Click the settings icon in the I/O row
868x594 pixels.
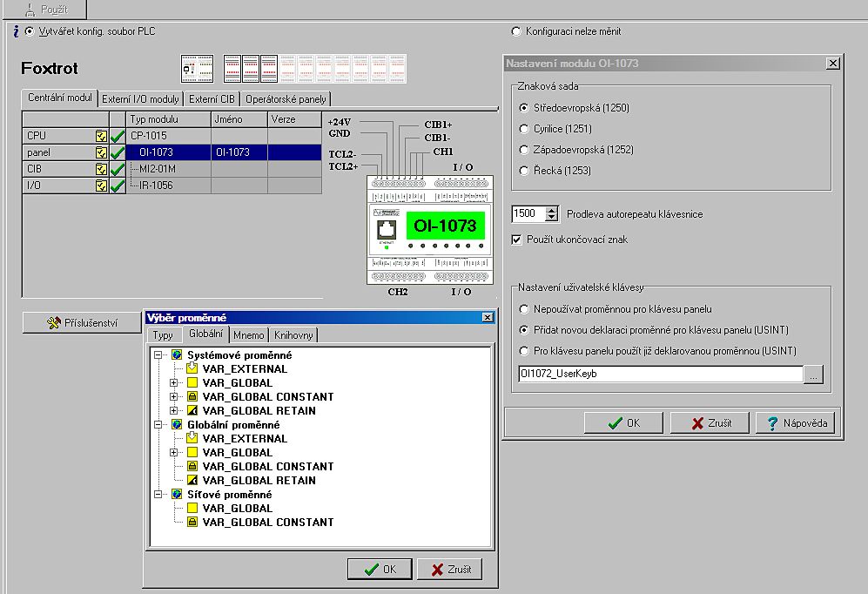pos(101,186)
